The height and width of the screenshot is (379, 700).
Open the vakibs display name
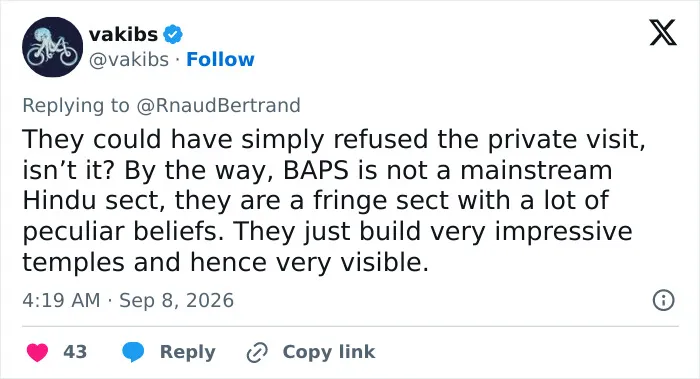pyautogui.click(x=123, y=34)
